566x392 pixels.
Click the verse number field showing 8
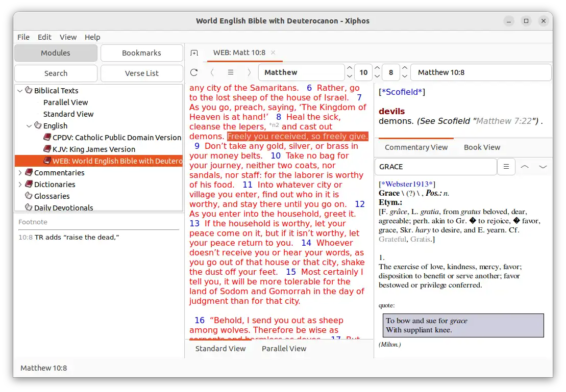(391, 72)
